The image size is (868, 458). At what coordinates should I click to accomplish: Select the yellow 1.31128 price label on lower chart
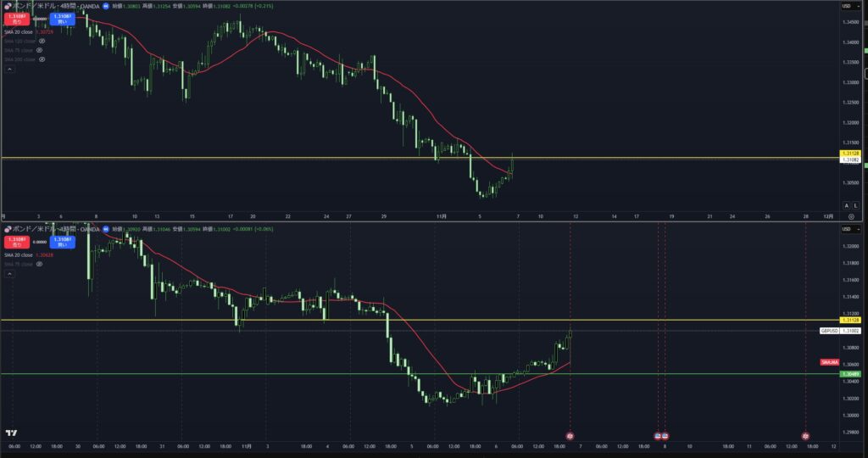[x=850, y=320]
